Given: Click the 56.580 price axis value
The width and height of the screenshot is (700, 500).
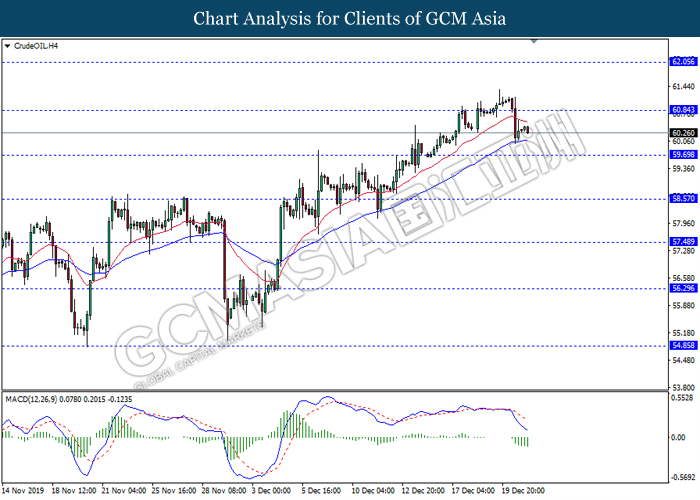Looking at the screenshot, I should click(683, 278).
